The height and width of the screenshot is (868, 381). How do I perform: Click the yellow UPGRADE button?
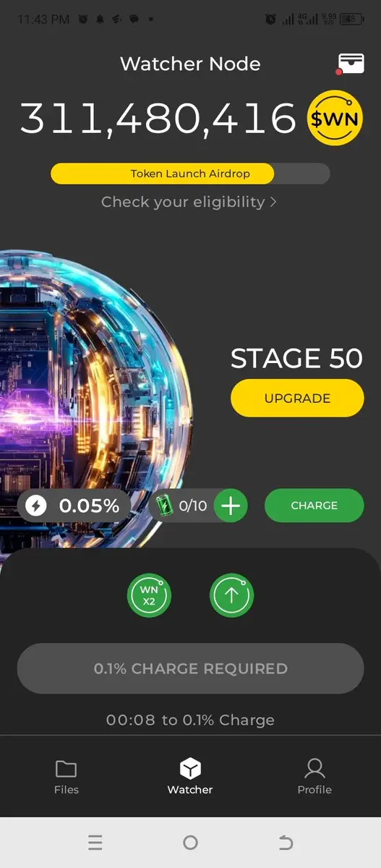[297, 399]
